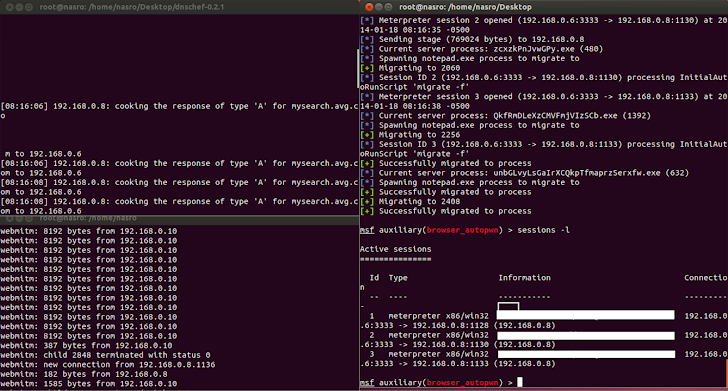
Task: Click 'QkfRmDLeXzCMVFmjVIzSCb.exe (1392)' process line
Action: coord(506,116)
